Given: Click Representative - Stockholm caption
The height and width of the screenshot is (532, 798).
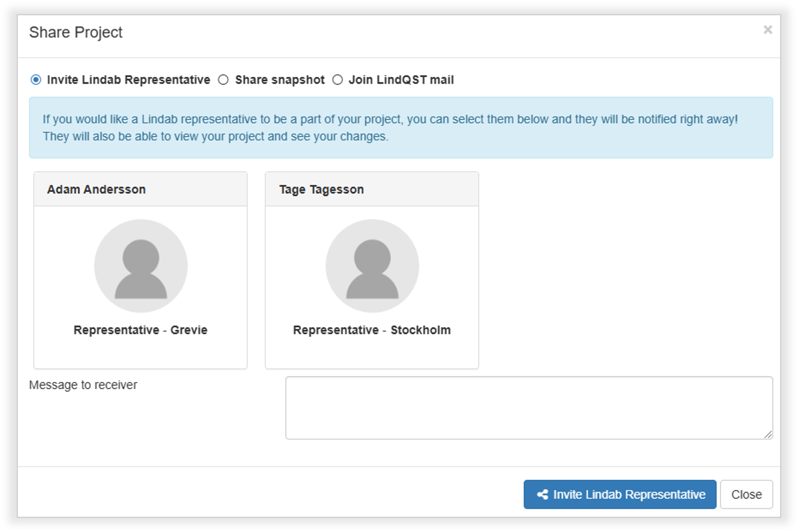Looking at the screenshot, I should [372, 330].
